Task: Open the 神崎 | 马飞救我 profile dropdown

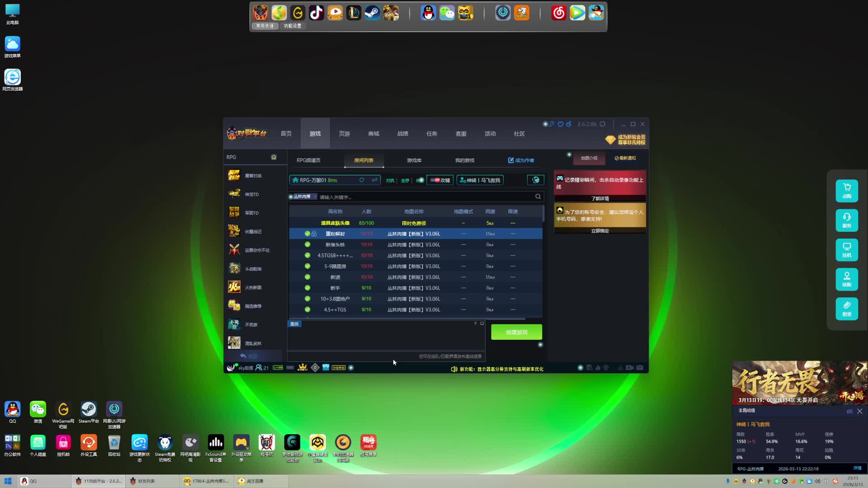Action: click(480, 180)
